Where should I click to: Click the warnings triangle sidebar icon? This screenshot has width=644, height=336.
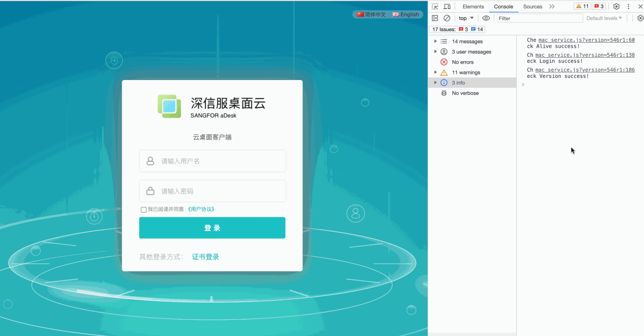coord(444,72)
